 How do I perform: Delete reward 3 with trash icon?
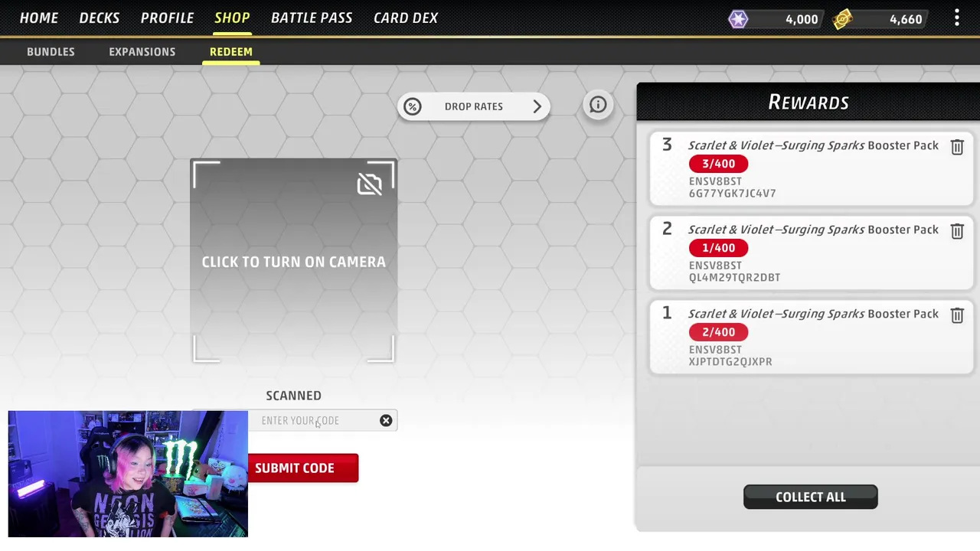tap(957, 147)
